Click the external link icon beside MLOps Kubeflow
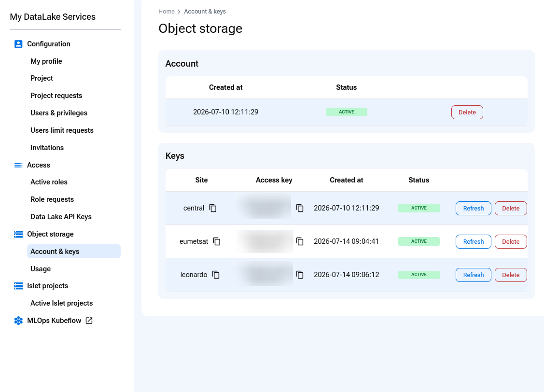The image size is (544, 392). (x=89, y=321)
